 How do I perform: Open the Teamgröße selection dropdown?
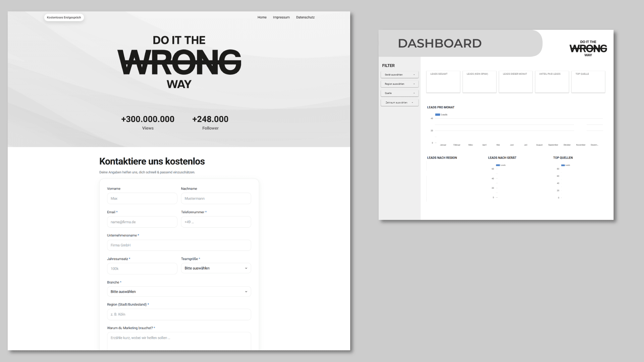point(216,268)
